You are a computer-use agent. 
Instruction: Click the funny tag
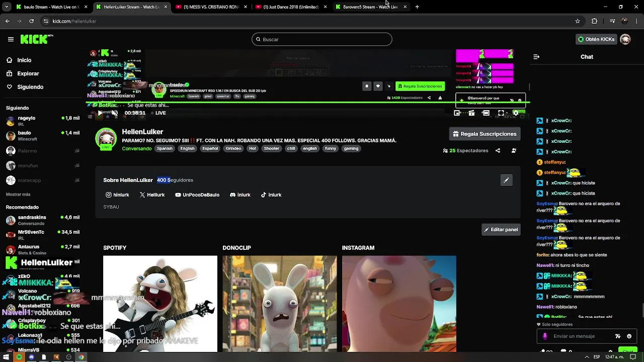pyautogui.click(x=331, y=148)
